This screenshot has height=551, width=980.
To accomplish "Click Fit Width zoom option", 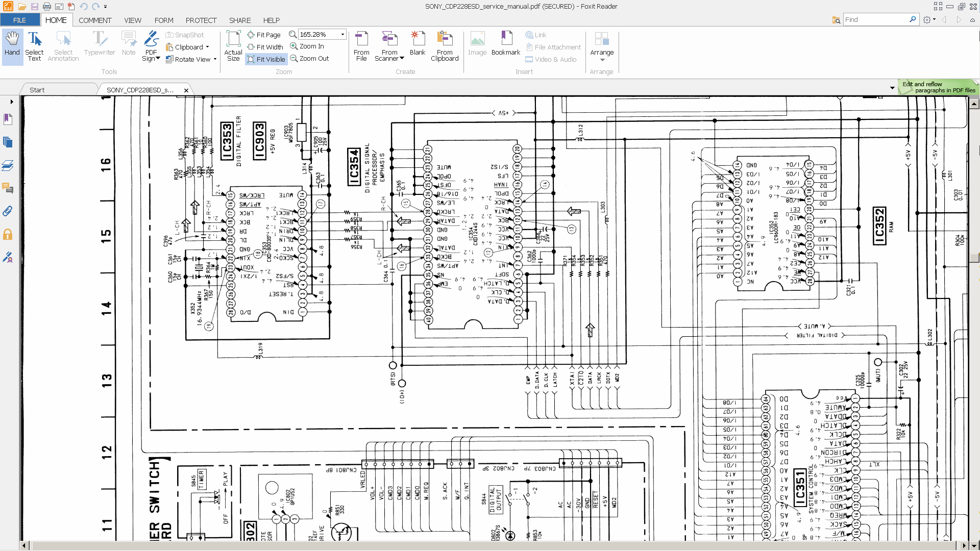I will [265, 47].
